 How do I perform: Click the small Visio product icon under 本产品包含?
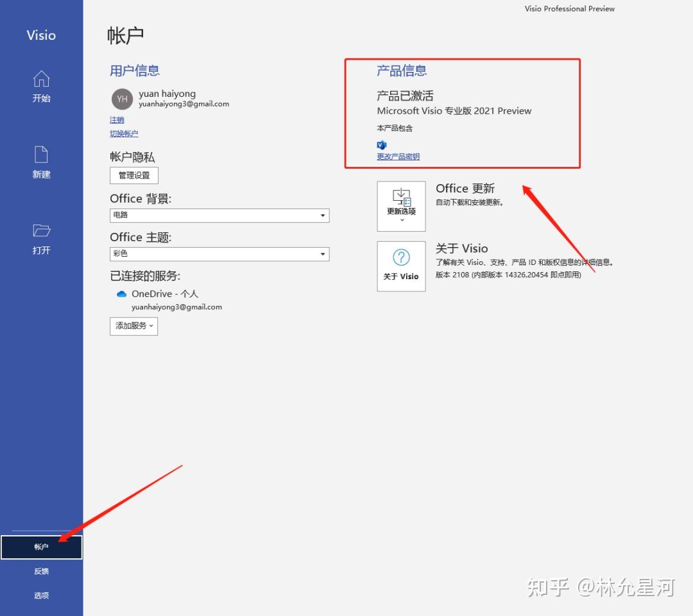tap(381, 145)
